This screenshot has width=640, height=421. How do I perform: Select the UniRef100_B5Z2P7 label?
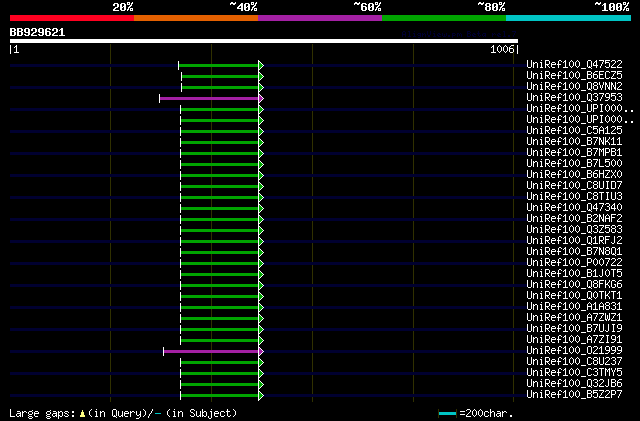point(574,395)
